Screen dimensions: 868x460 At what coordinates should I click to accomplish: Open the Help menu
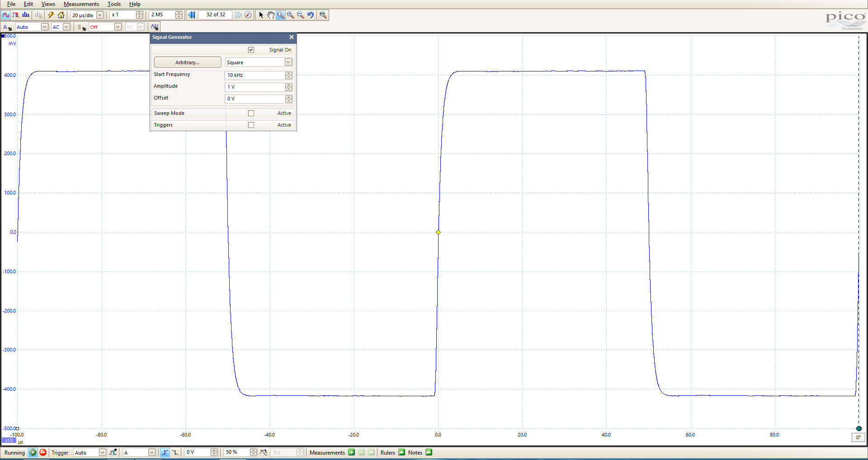[x=135, y=4]
